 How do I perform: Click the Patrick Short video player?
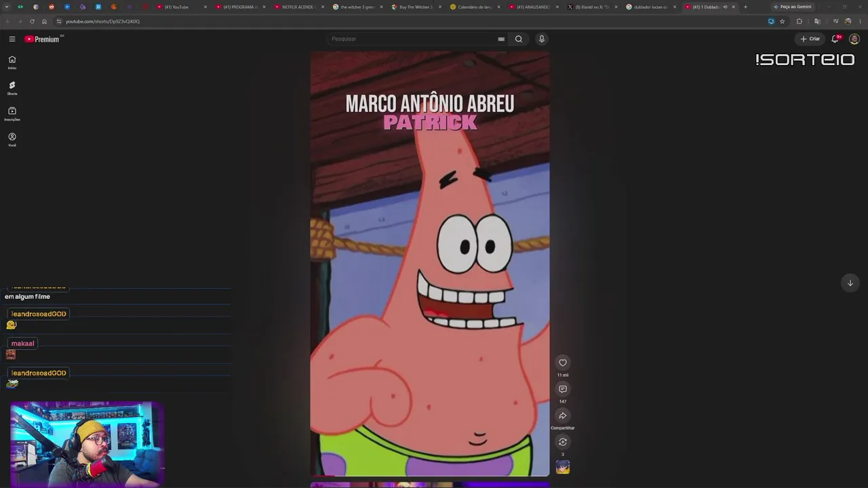point(430,264)
